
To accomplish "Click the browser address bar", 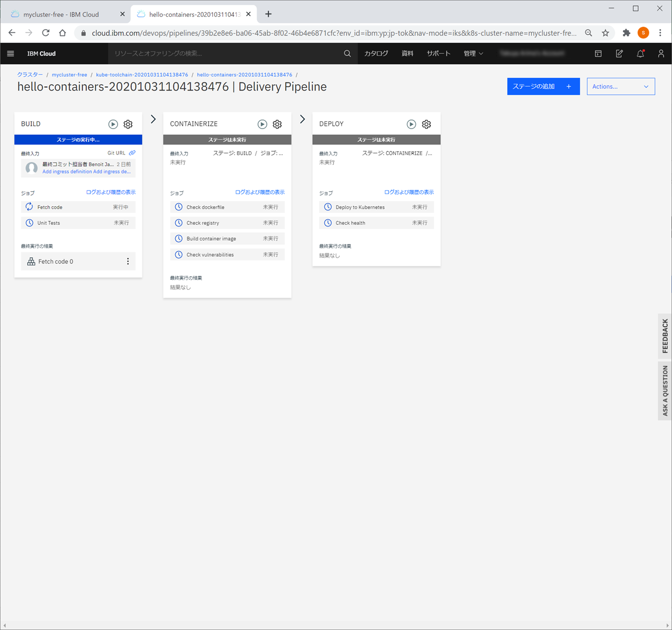I will click(x=334, y=33).
